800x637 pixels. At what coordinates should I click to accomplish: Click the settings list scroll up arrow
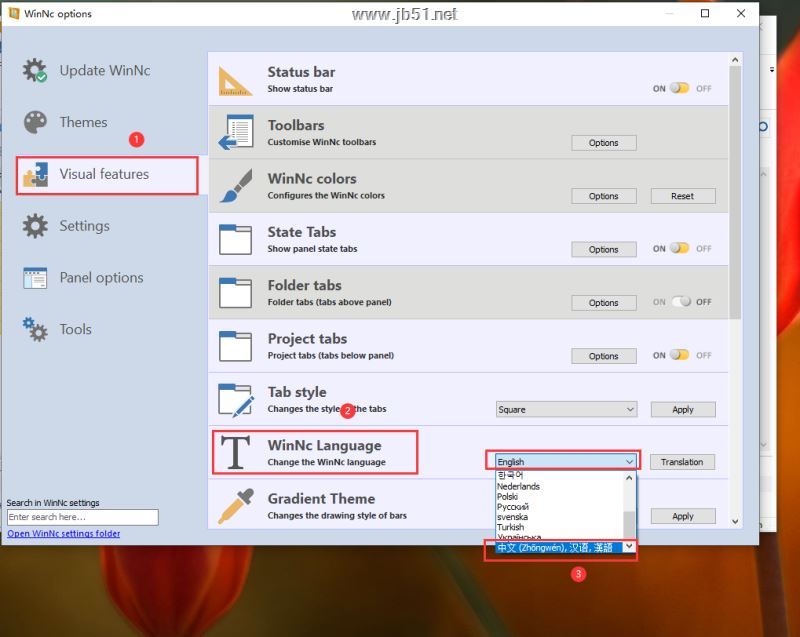tap(735, 60)
